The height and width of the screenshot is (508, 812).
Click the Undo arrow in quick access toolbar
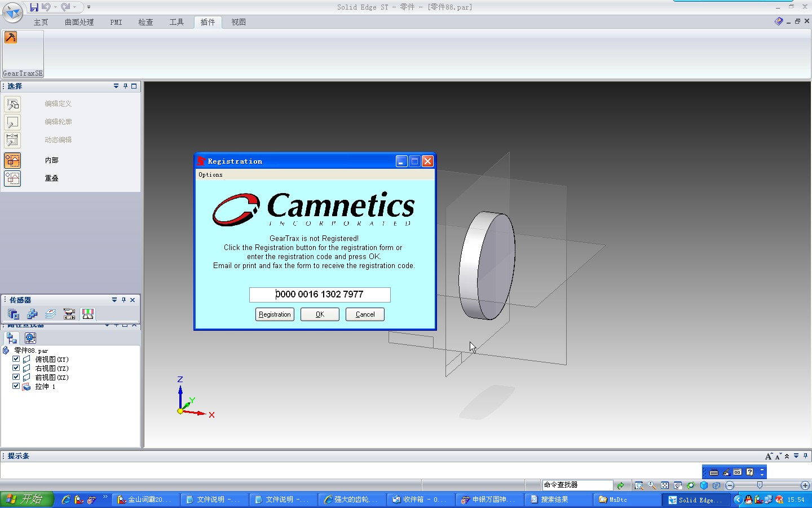(46, 7)
